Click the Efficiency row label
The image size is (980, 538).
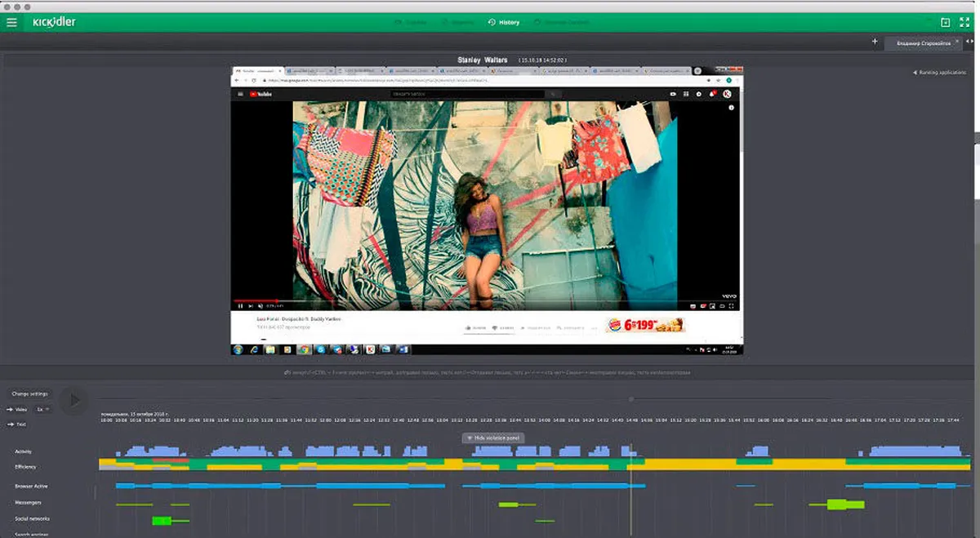coord(25,467)
